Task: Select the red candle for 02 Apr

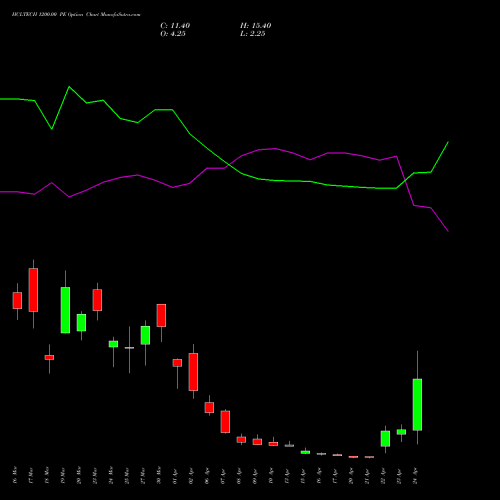Action: pos(193,372)
